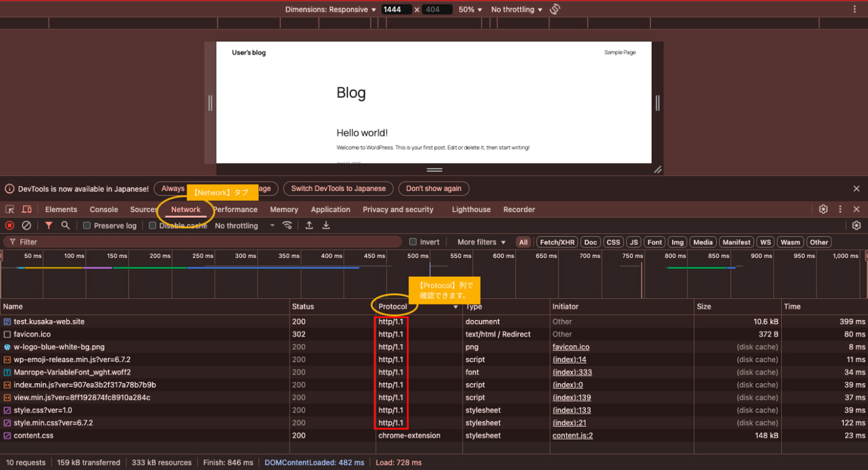Enable the Disable cache checkbox
The height and width of the screenshot is (470, 868).
152,225
